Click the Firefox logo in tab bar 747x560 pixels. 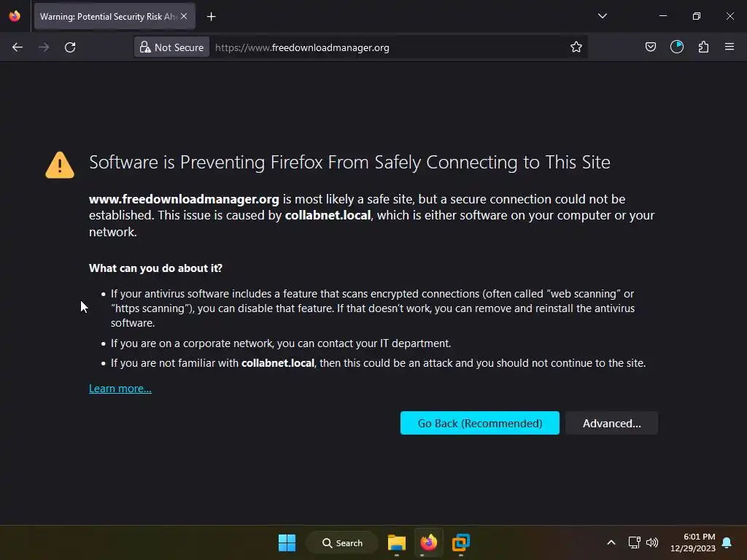[15, 16]
